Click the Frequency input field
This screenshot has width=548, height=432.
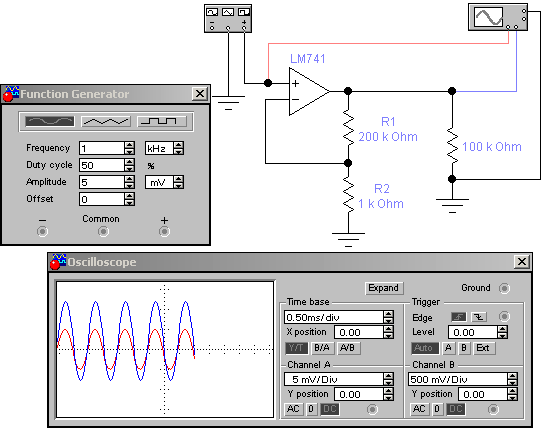102,148
